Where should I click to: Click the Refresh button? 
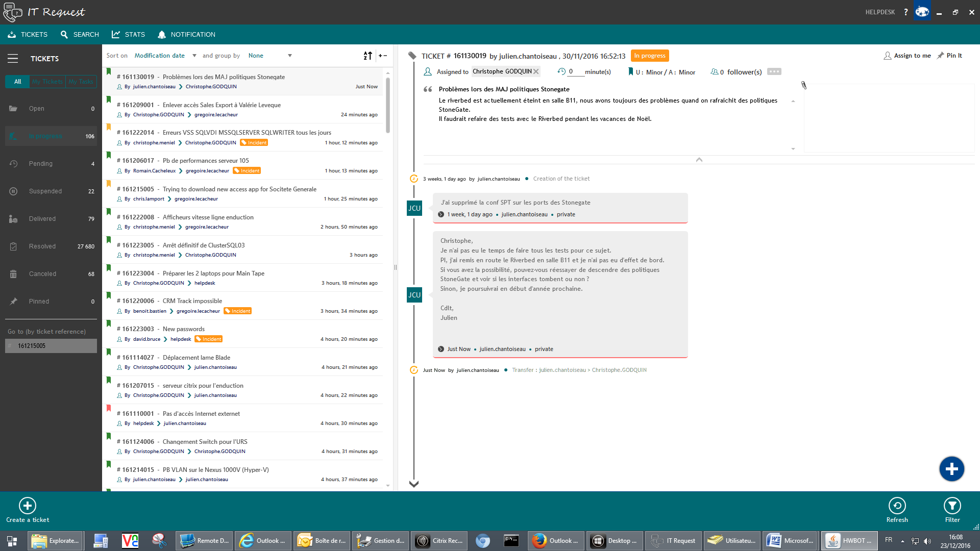point(897,510)
